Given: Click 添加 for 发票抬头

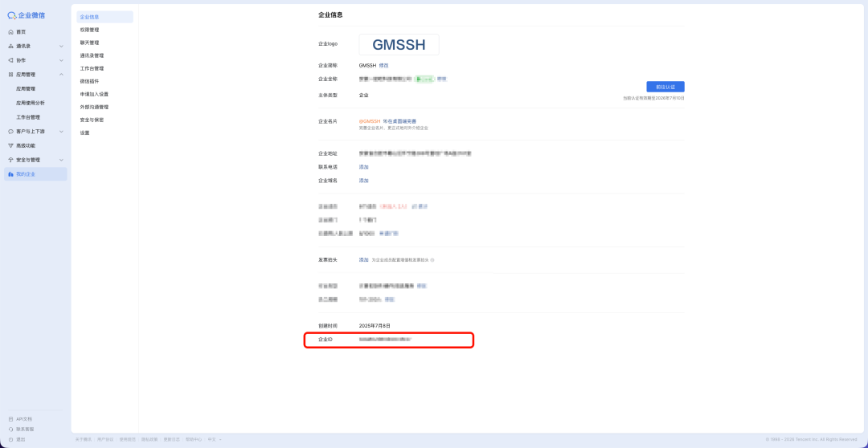Looking at the screenshot, I should (x=364, y=260).
